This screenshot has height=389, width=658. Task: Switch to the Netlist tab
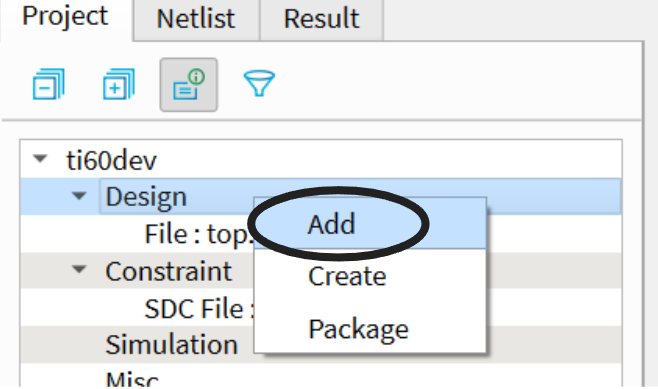pos(196,18)
